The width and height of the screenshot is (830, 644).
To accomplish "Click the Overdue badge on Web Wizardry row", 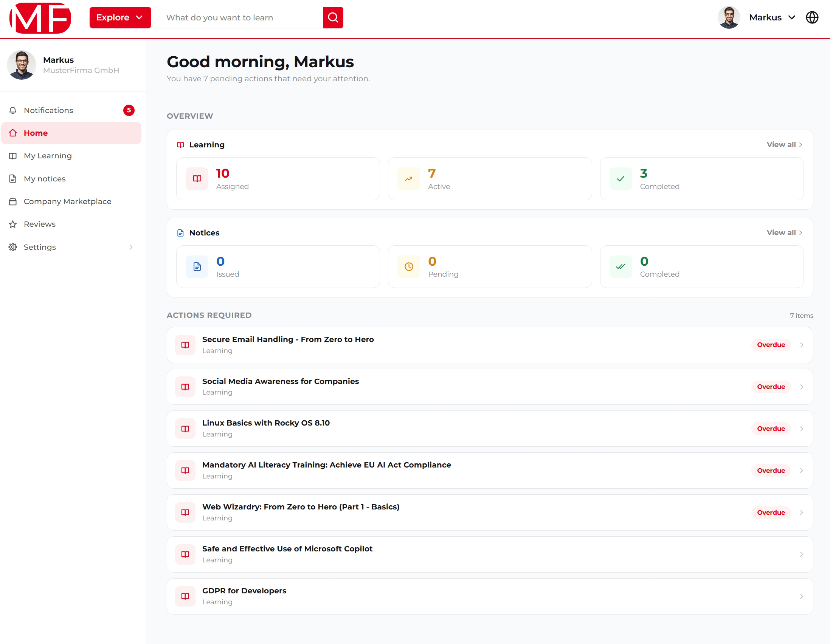I will tap(771, 512).
